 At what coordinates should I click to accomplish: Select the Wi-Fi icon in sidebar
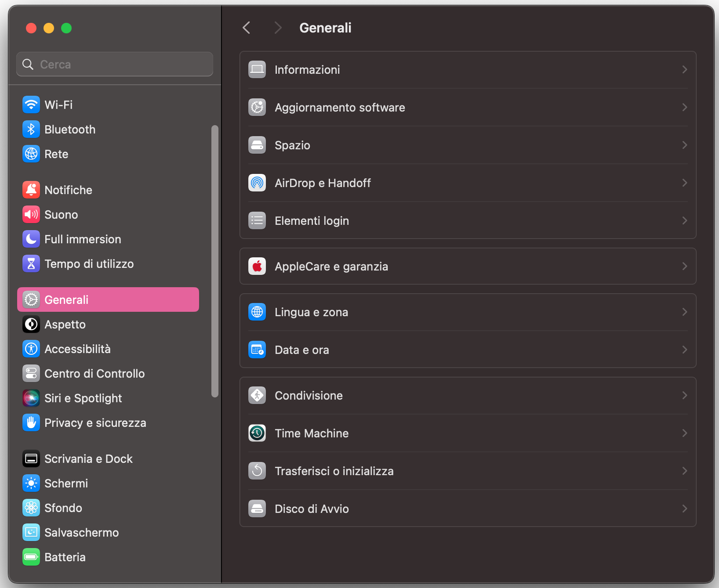[x=31, y=105]
